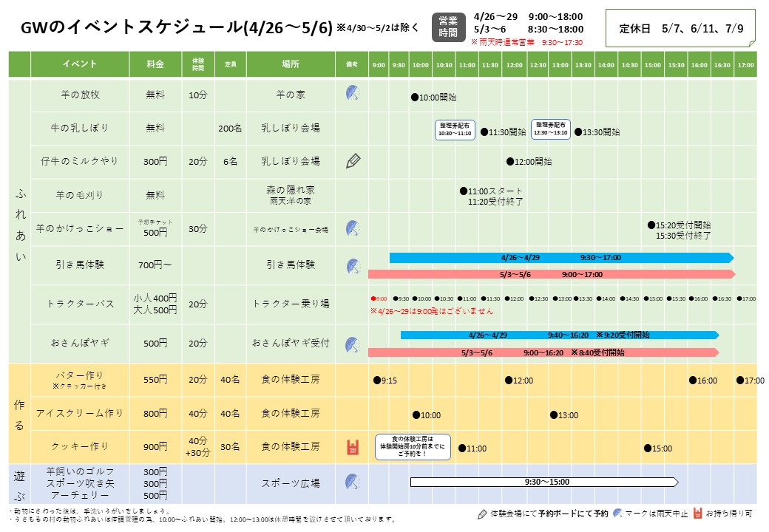Click the 場所 column header

point(290,64)
